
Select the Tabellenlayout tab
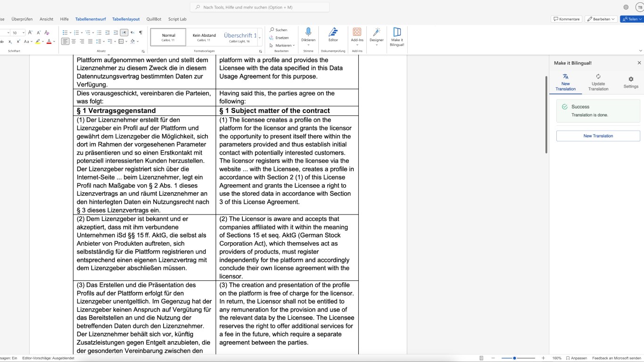pyautogui.click(x=126, y=19)
